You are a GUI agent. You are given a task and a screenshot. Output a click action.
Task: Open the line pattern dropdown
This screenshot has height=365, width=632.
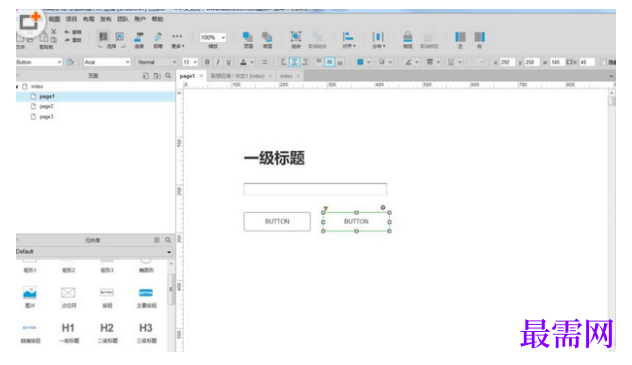click(x=454, y=62)
